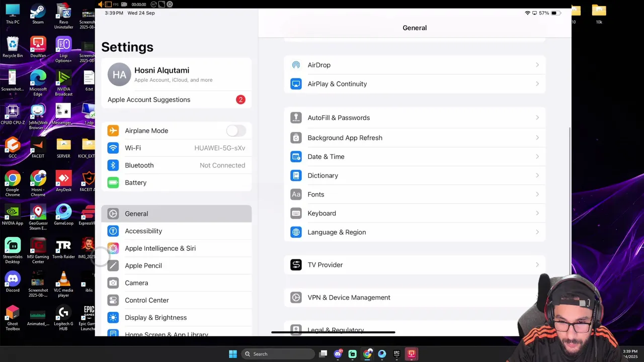
Task: Click the TV Provider label
Action: (x=325, y=265)
